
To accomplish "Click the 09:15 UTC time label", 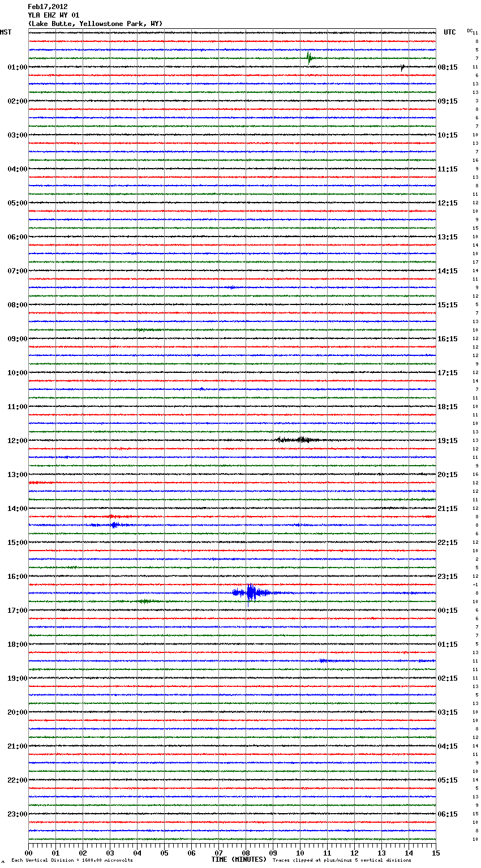I will pos(448,101).
